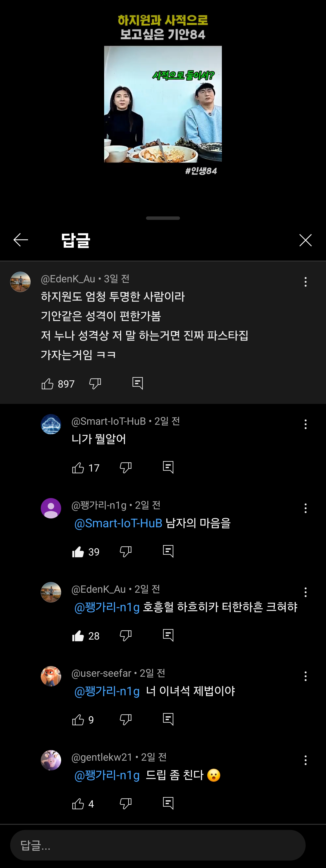Click the @Smart-IoT-HuB mention link
This screenshot has width=326, height=868.
pyautogui.click(x=118, y=523)
